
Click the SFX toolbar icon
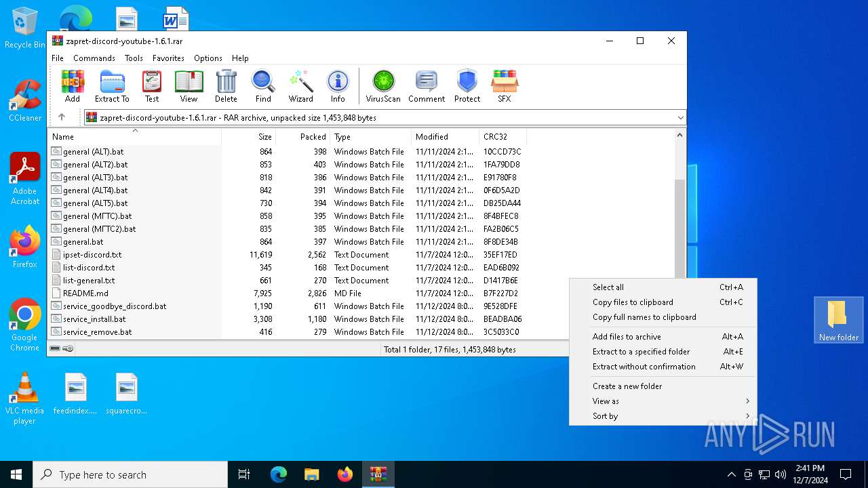pyautogui.click(x=505, y=86)
